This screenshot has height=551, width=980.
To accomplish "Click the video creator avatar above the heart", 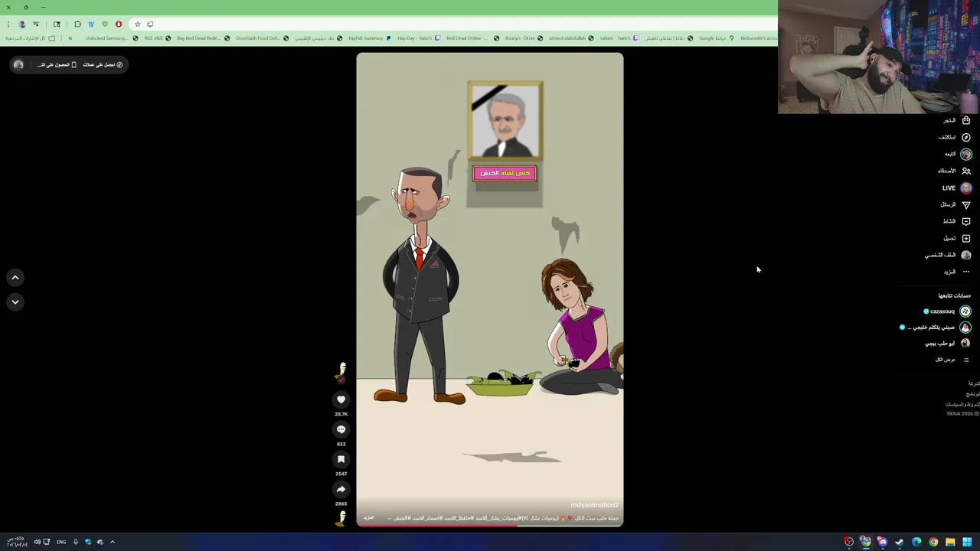I will [x=341, y=373].
